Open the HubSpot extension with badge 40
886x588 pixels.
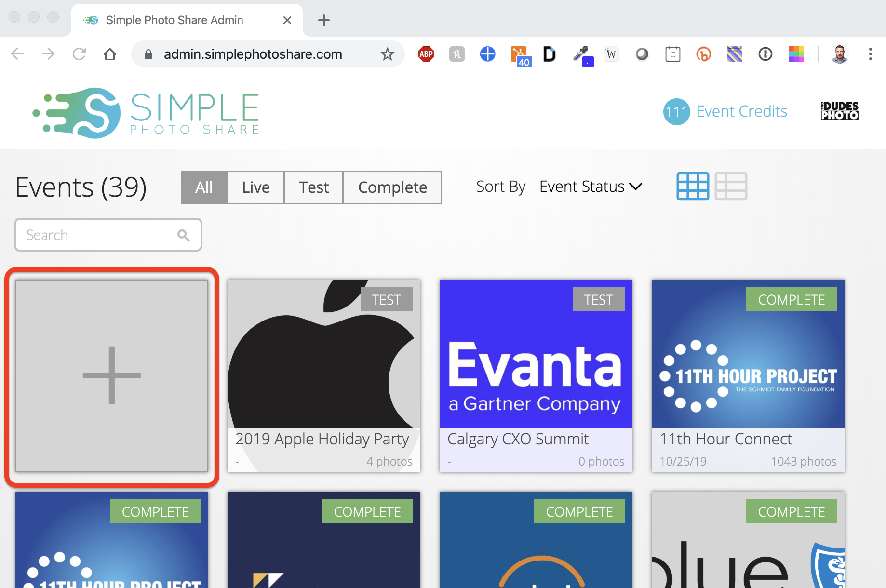(521, 56)
